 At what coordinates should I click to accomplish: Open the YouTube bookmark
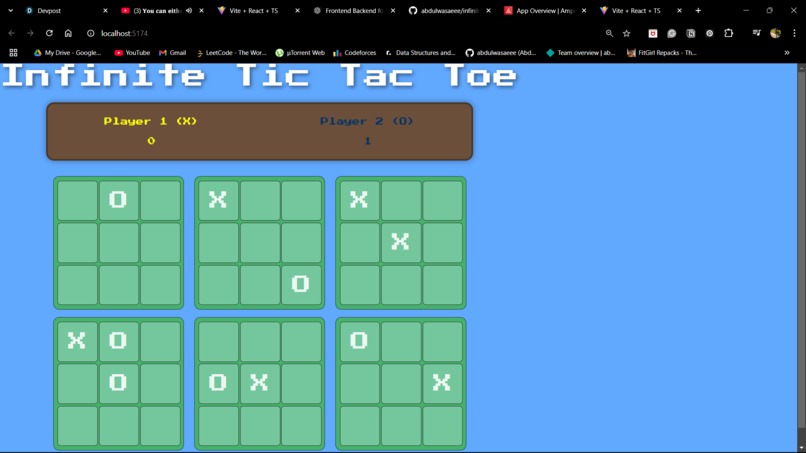[132, 52]
